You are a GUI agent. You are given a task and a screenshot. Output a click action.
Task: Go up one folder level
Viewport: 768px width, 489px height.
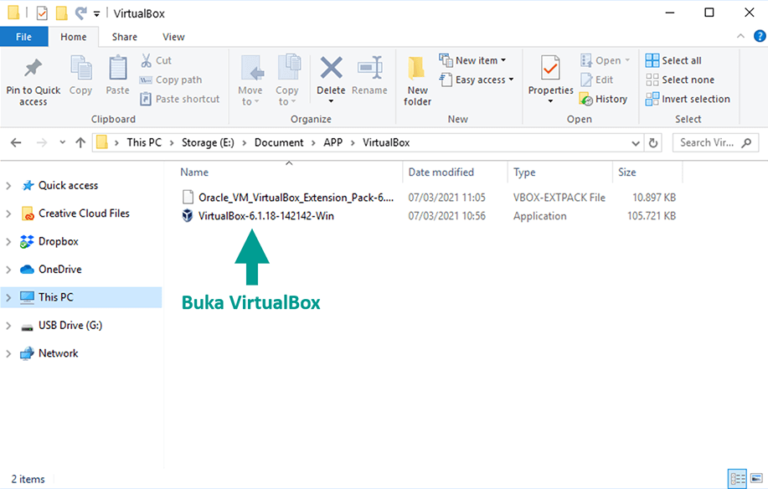[x=80, y=143]
